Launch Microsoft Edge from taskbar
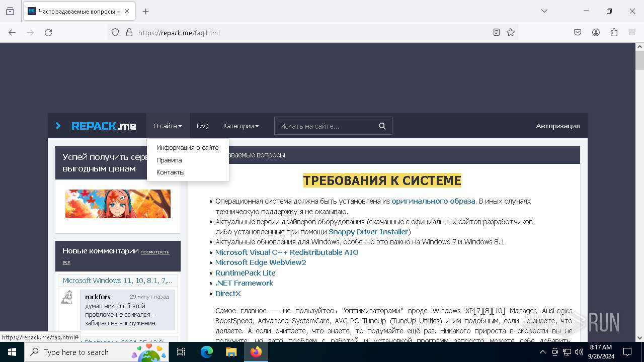Viewport: 644px width, 362px height. point(207,352)
